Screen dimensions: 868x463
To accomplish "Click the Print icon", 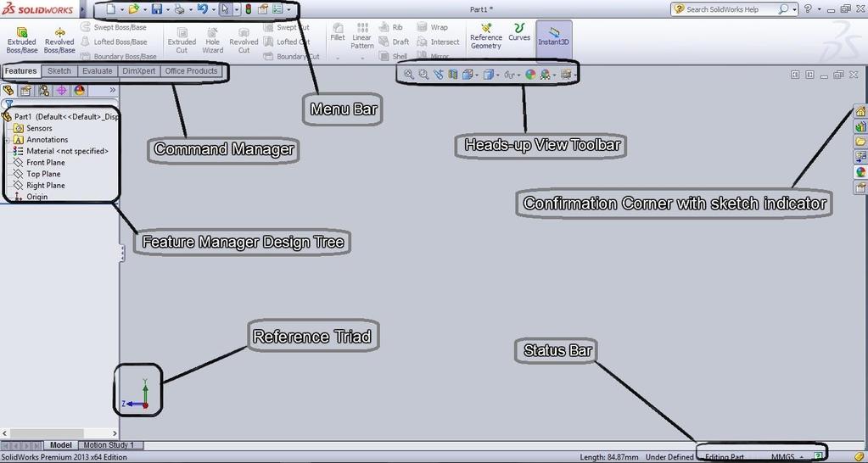I will coord(180,9).
